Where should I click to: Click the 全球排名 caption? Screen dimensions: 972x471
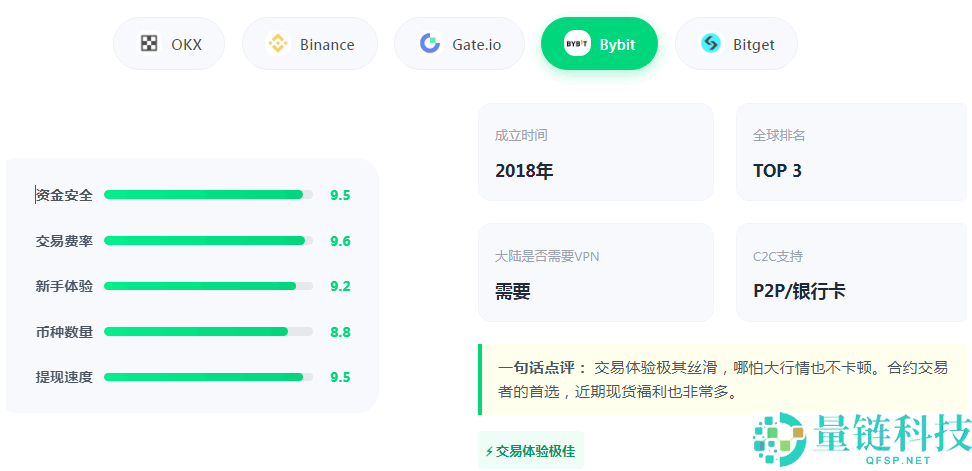pos(779,136)
